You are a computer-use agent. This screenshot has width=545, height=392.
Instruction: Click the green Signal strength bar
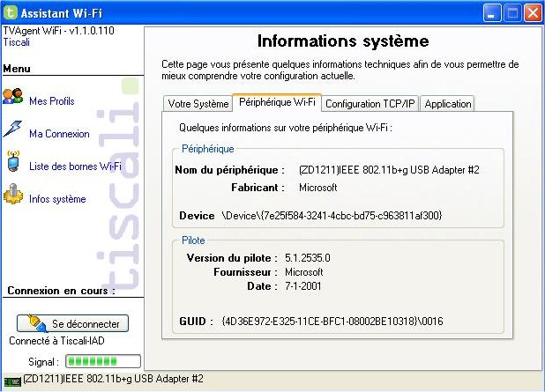(x=103, y=361)
